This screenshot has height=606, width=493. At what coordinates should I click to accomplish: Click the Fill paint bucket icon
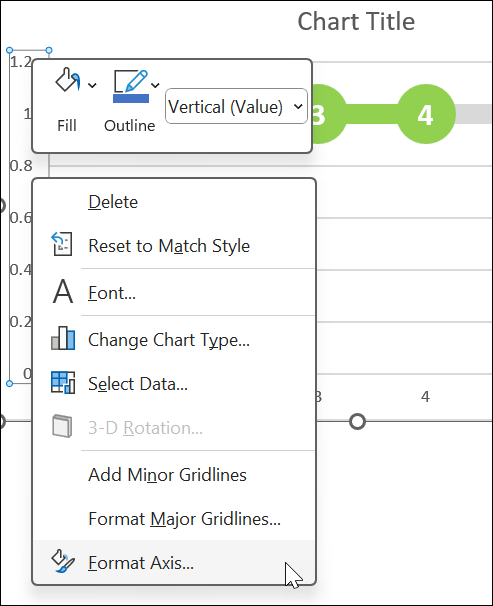click(68, 80)
